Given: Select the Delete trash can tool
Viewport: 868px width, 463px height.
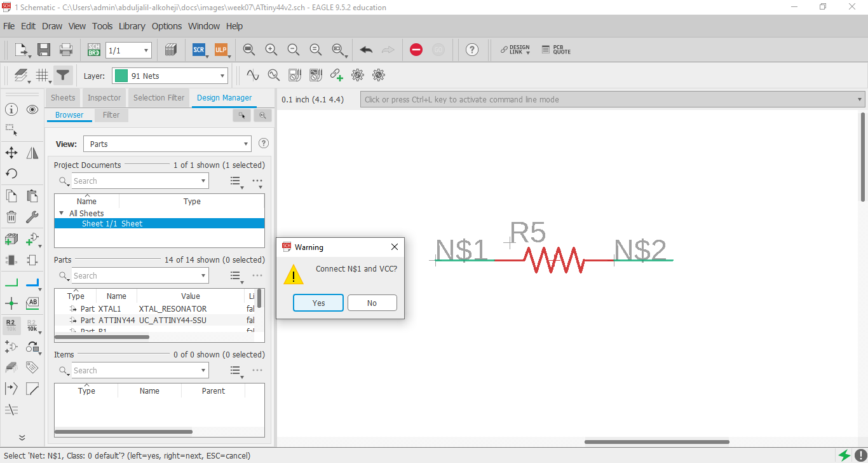Looking at the screenshot, I should tap(11, 217).
